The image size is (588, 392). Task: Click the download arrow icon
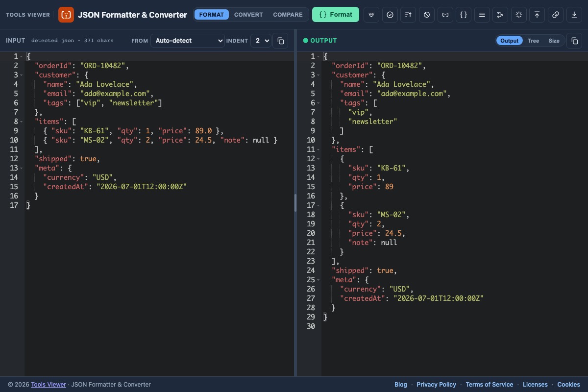(574, 15)
